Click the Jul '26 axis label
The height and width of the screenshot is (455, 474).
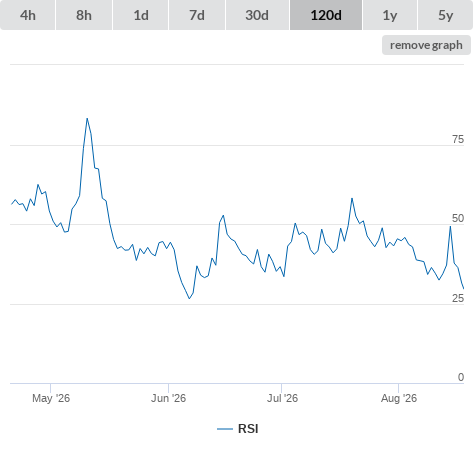(x=282, y=398)
